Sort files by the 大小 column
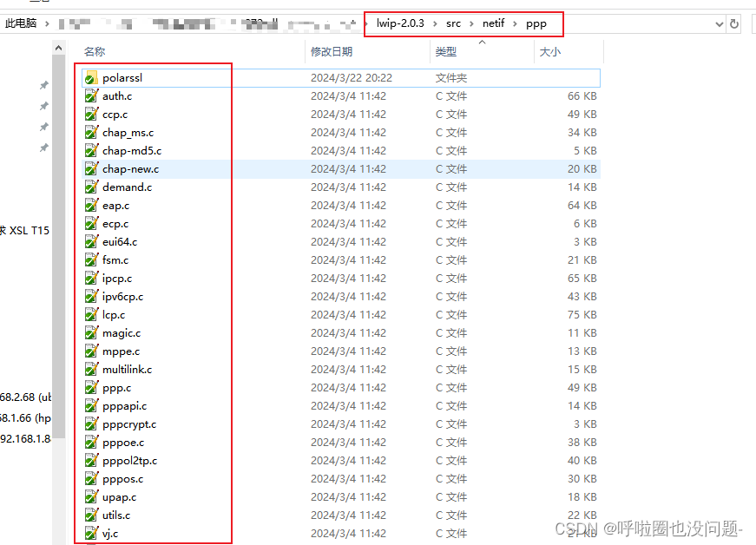This screenshot has height=545, width=756. [550, 51]
